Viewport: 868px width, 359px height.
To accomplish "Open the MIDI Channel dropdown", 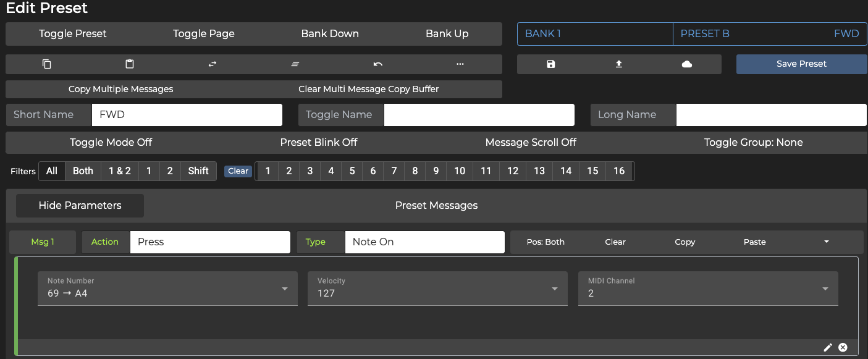I will click(708, 289).
